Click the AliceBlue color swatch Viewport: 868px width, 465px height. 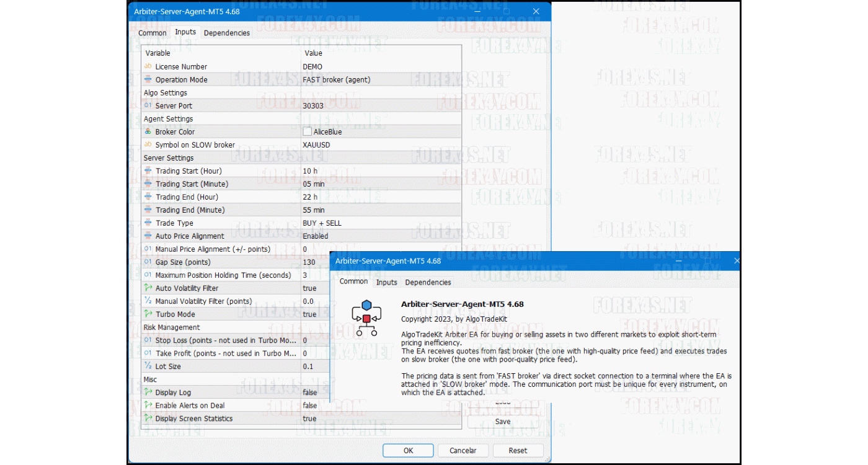[x=307, y=131]
